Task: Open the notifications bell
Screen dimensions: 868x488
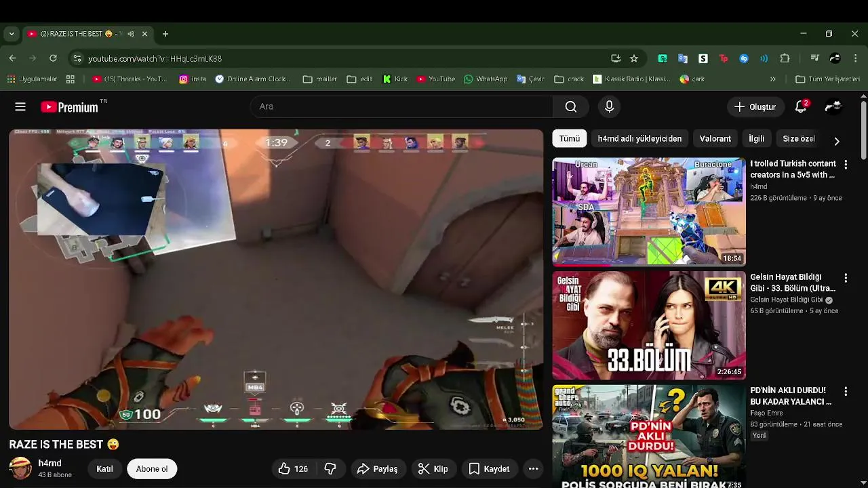Action: 801,106
